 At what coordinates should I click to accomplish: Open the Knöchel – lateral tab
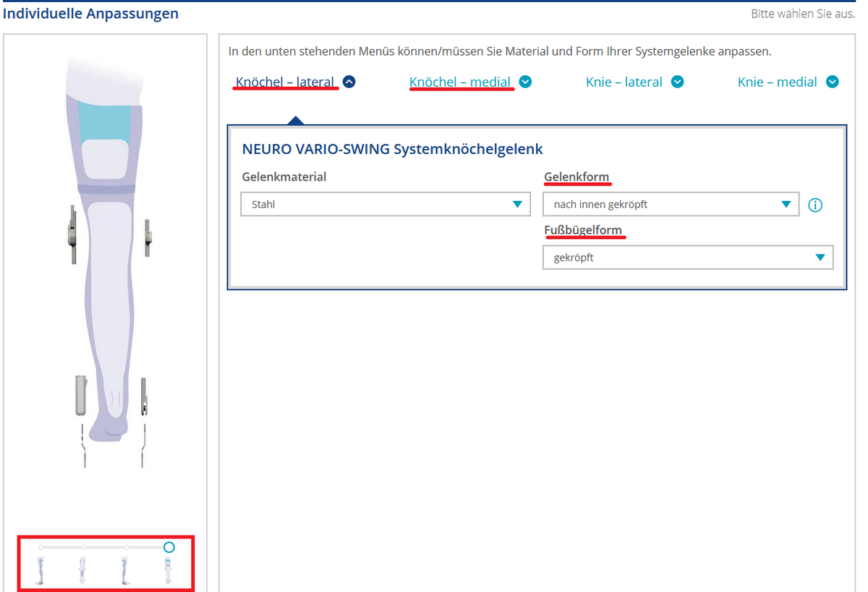(286, 82)
